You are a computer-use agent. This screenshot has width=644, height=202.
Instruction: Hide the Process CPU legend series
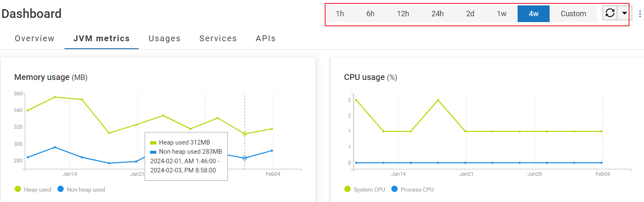(417, 190)
